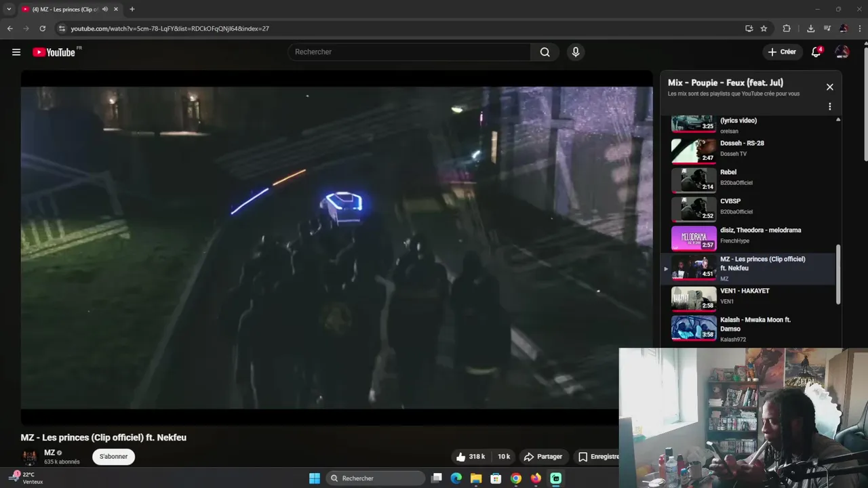Click the Partager share button
The width and height of the screenshot is (868, 488).
pos(543,457)
